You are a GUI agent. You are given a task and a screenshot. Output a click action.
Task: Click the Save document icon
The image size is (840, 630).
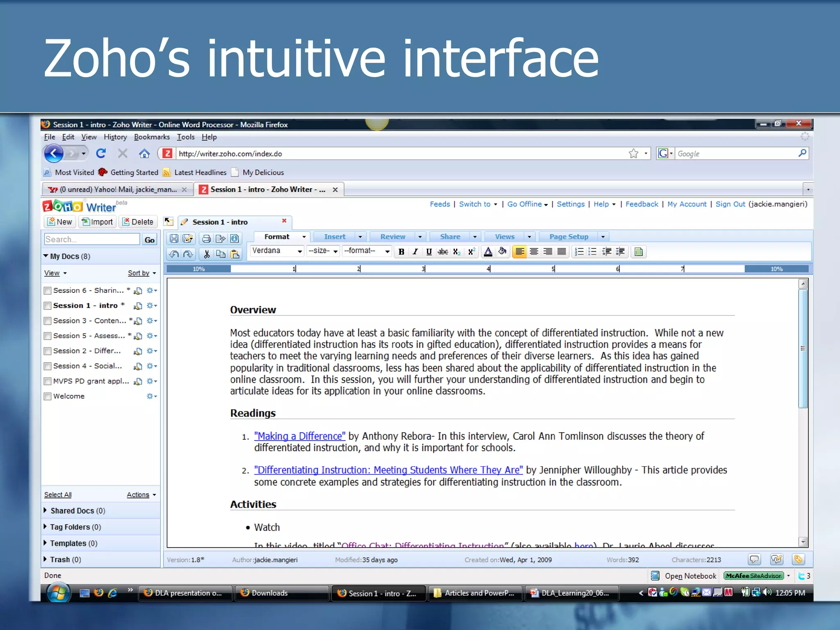click(174, 238)
